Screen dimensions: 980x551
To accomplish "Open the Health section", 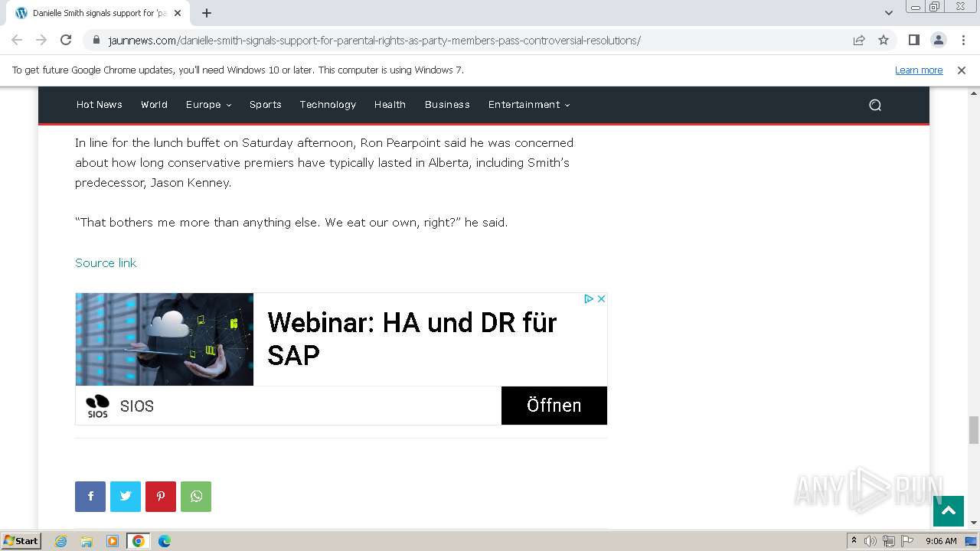I will coord(390,105).
